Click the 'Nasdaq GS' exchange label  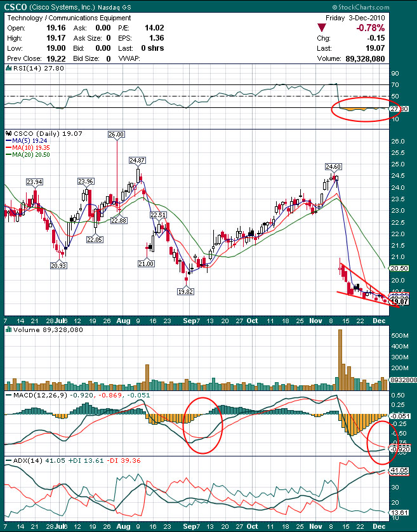coord(114,8)
